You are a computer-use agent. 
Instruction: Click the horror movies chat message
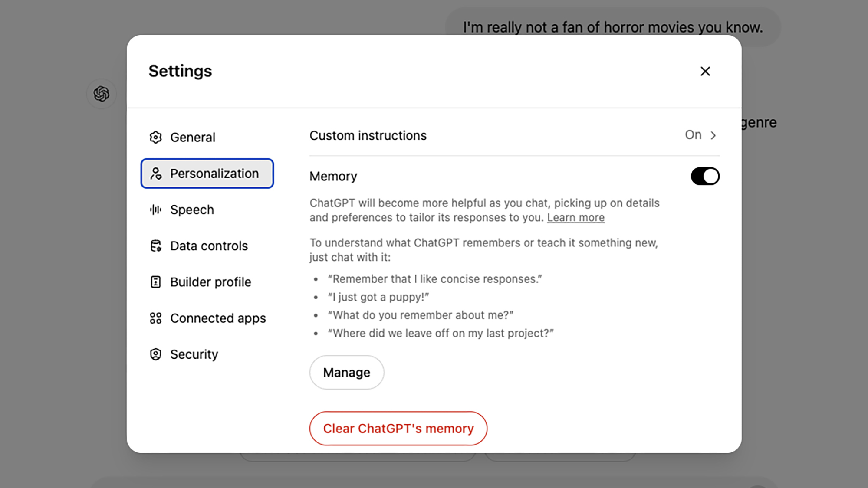click(612, 27)
